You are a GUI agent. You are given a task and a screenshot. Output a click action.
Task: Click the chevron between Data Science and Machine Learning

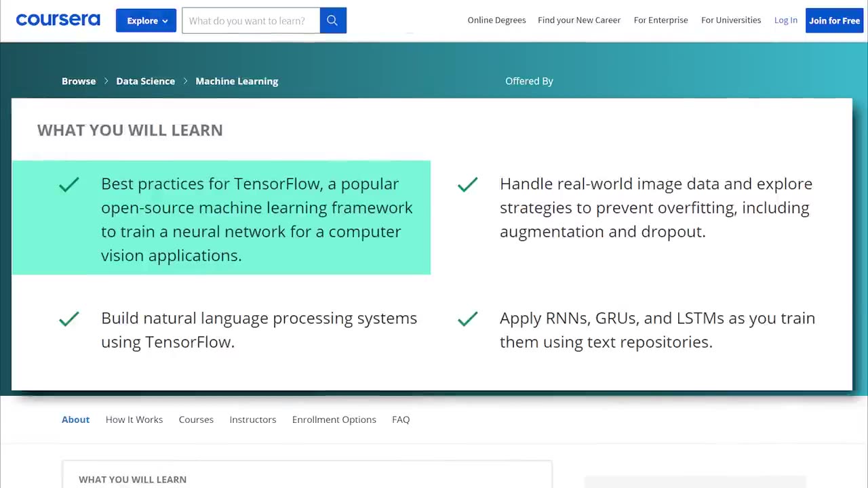185,81
